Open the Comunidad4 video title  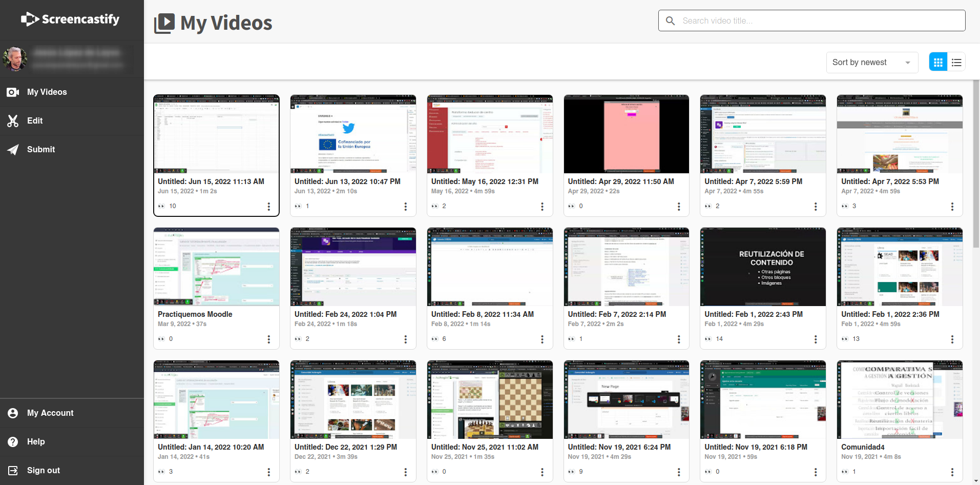click(x=863, y=447)
